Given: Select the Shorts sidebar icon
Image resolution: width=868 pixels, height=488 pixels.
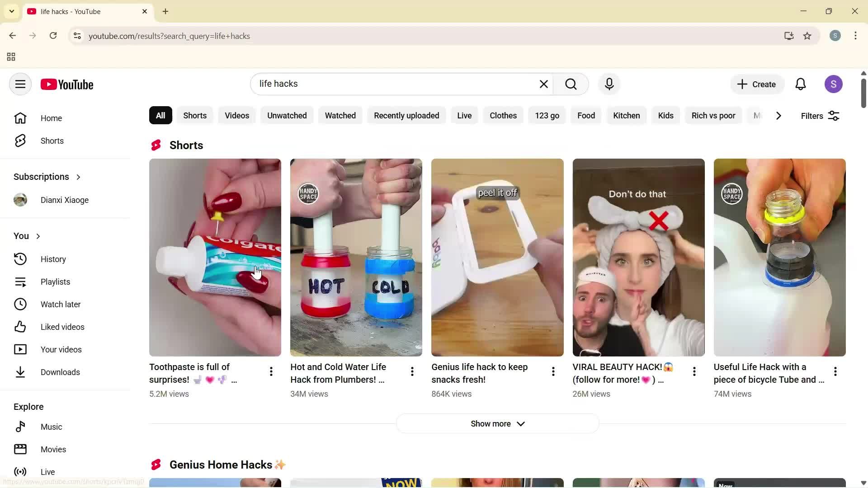Looking at the screenshot, I should click(x=20, y=141).
